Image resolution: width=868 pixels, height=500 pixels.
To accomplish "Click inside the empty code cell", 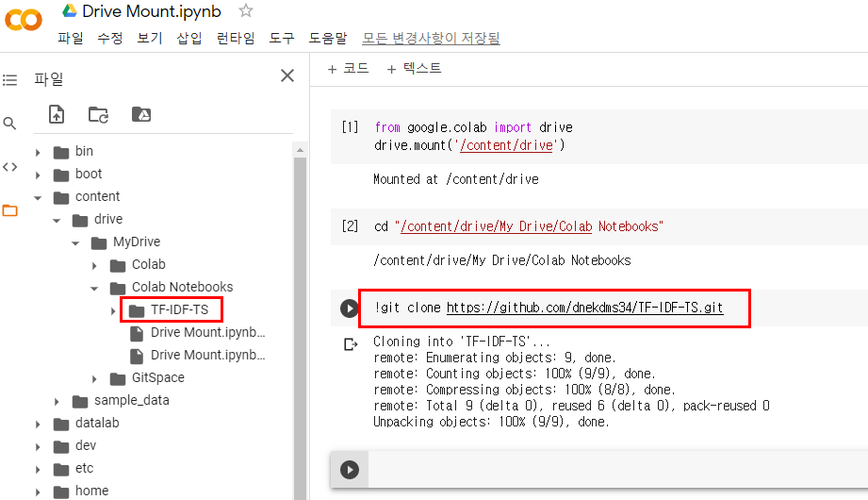I will click(617, 470).
